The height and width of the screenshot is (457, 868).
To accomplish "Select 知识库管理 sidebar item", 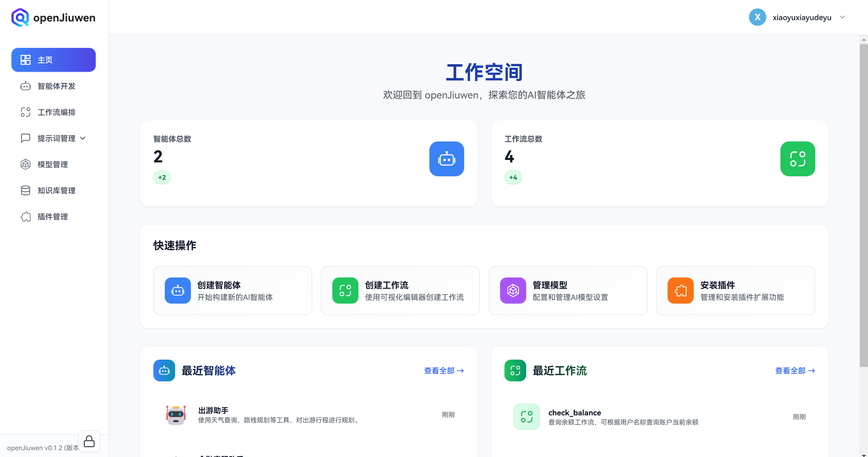I will (56, 190).
